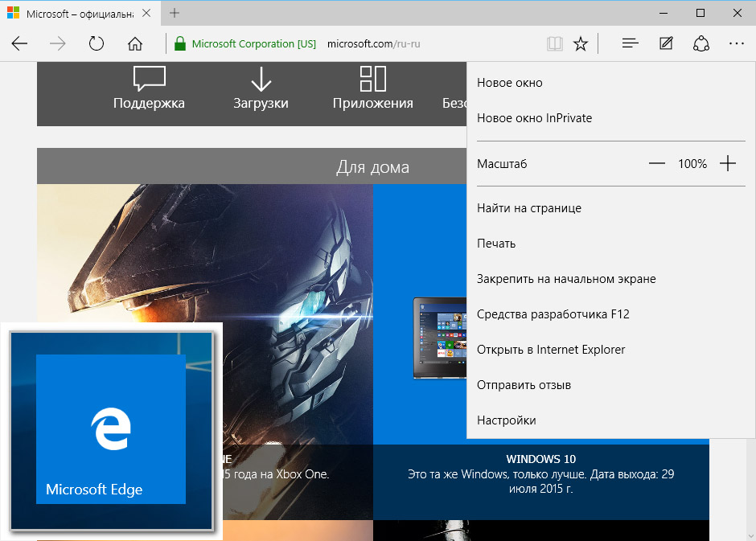Click the 100% zoom value
The image size is (756, 541).
[x=692, y=164]
